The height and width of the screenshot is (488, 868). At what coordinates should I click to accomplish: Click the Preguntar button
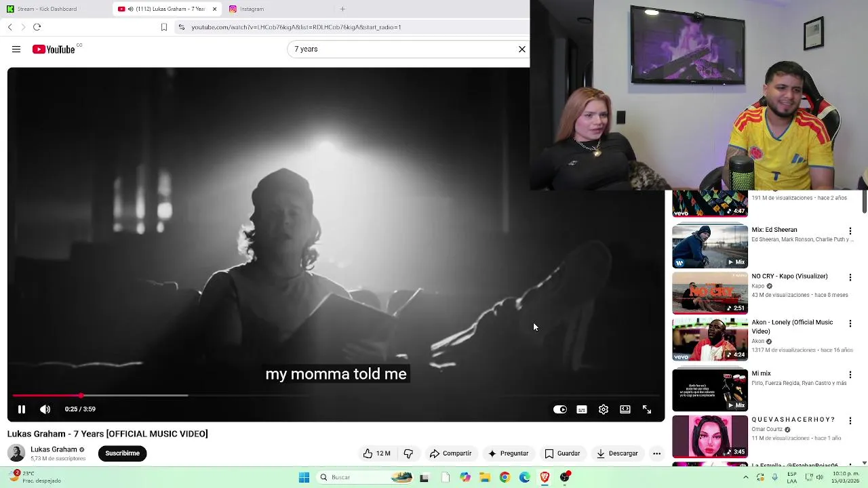coord(508,453)
